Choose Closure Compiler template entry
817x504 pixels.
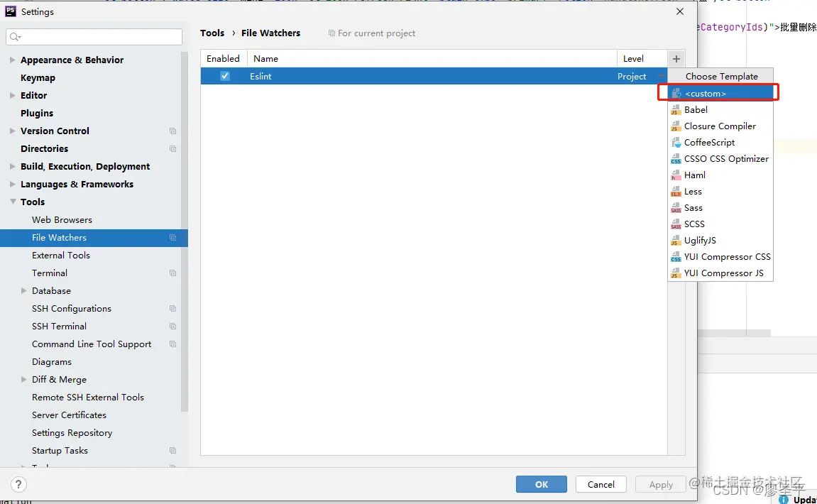pos(720,126)
